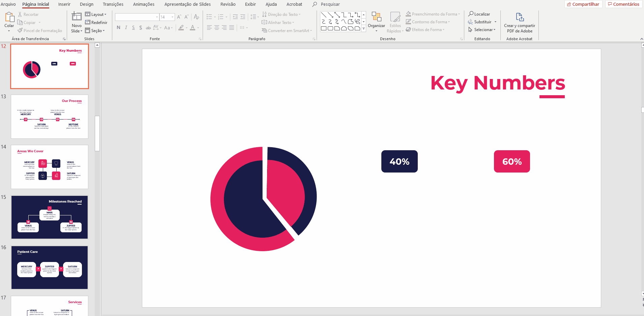Select the straight line shape in gallery
The width and height of the screenshot is (644, 316).
(x=324, y=15)
